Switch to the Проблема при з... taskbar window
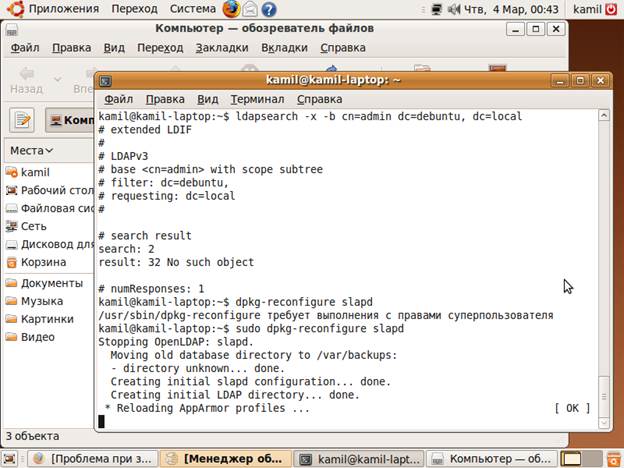 94,459
